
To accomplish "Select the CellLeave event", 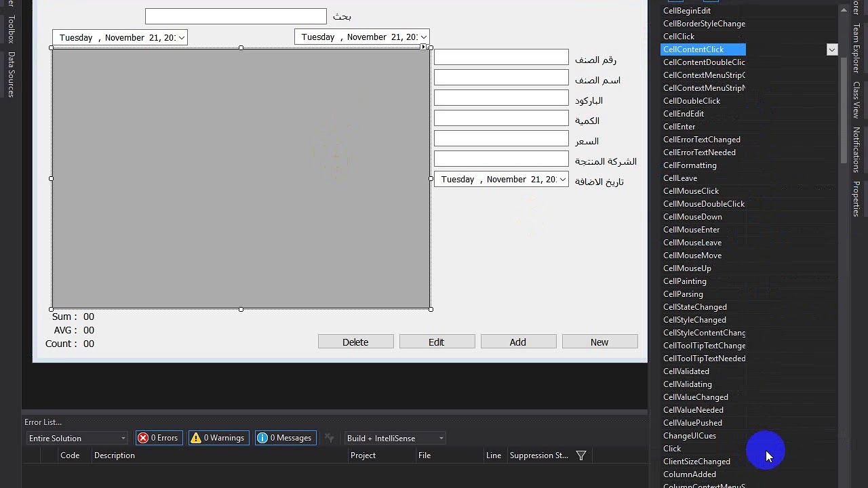I will pos(680,178).
